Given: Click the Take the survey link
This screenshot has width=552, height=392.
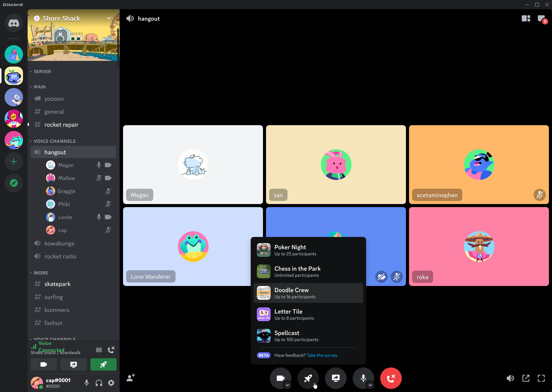Looking at the screenshot, I should pos(322,355).
